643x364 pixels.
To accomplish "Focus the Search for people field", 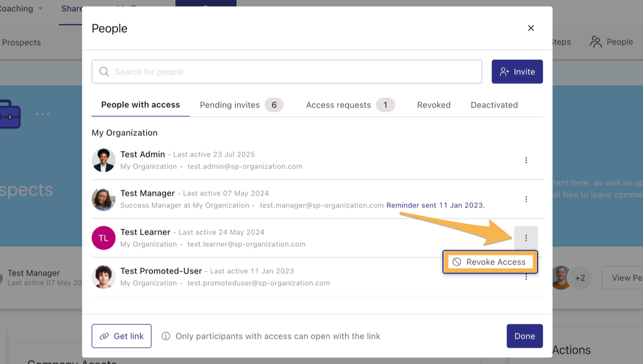I will (x=292, y=72).
